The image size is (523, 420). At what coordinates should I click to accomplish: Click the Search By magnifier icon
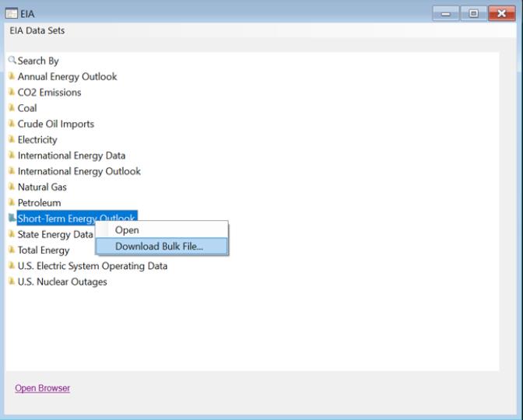(x=12, y=61)
